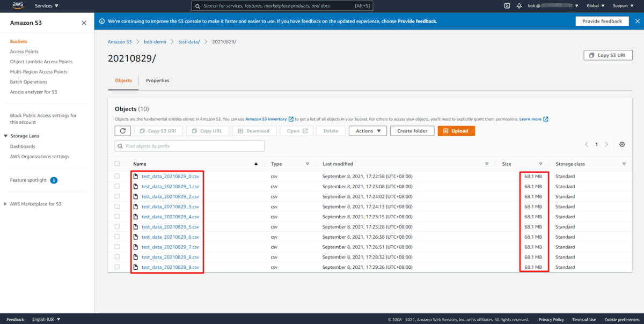The image size is (644, 324).
Task: Select checkbox for test_data_20210829_9.csv
Action: (118, 267)
